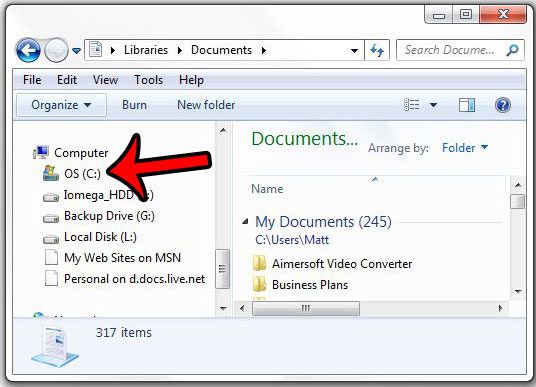Image resolution: width=536 pixels, height=387 pixels.
Task: Click the file list vertical scrollbar thumb
Action: pyautogui.click(x=517, y=201)
